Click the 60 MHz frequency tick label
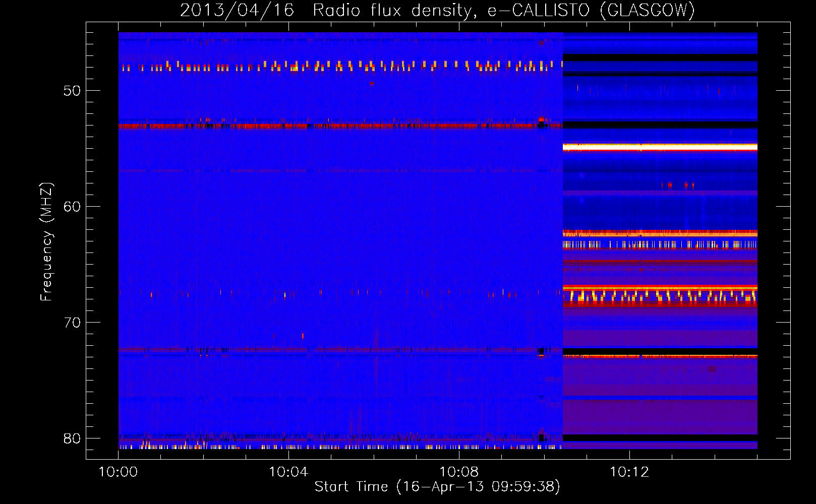 click(x=72, y=207)
